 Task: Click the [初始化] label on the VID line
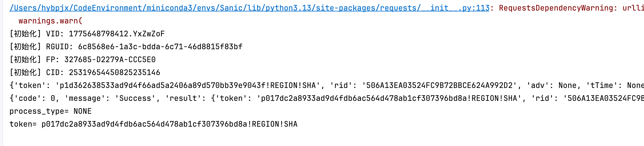tap(25, 34)
